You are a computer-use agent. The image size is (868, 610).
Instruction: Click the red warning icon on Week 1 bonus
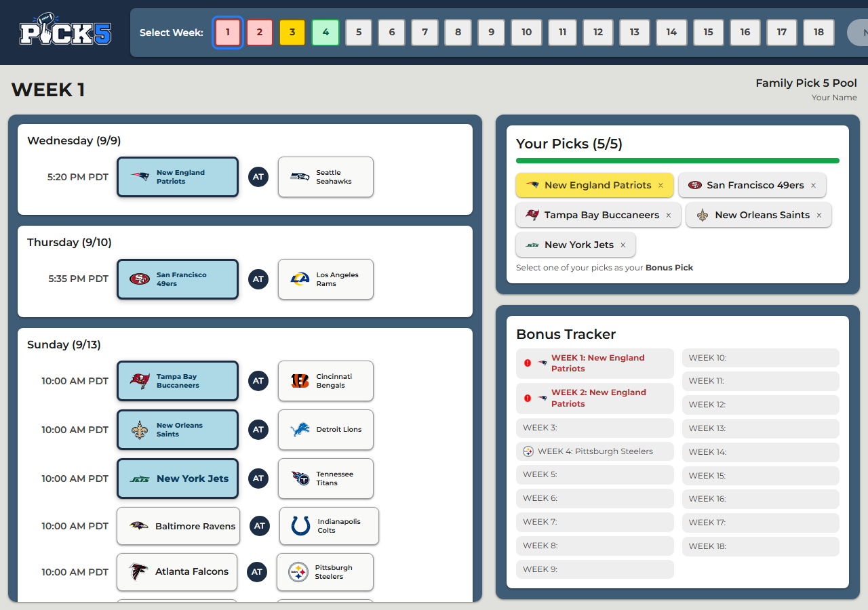pyautogui.click(x=528, y=363)
